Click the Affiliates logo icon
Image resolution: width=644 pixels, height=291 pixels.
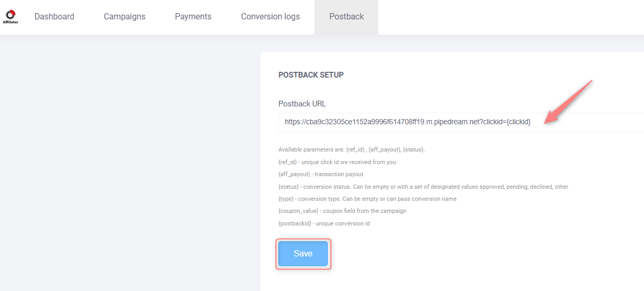pos(10,16)
